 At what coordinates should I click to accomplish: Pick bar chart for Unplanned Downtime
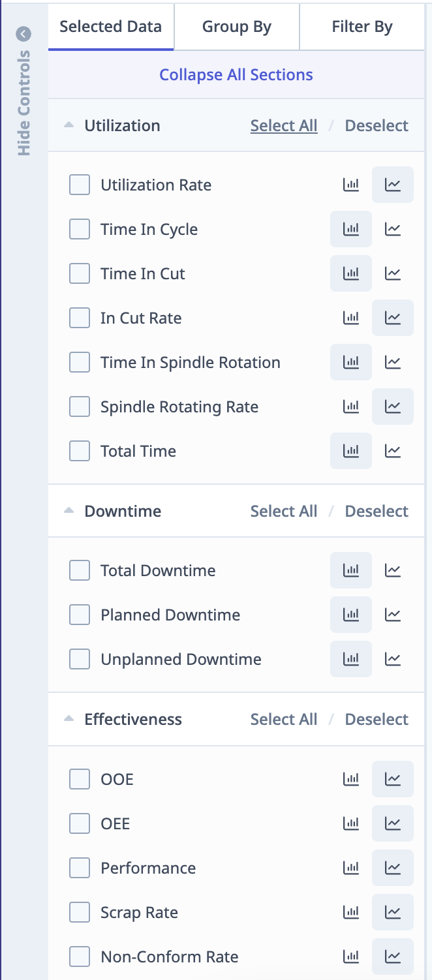click(351, 659)
